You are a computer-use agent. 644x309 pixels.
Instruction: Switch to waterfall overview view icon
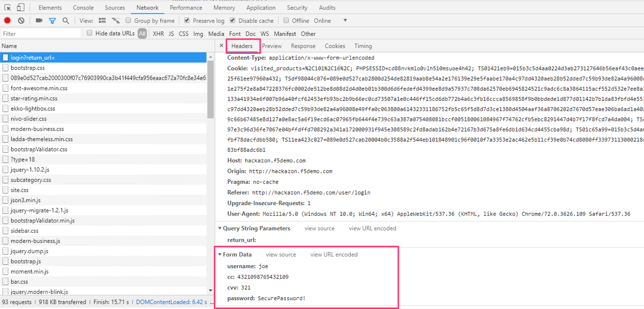point(116,21)
